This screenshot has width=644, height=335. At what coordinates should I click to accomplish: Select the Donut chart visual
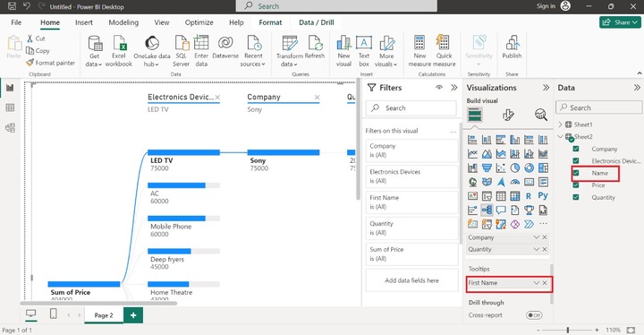tap(529, 167)
